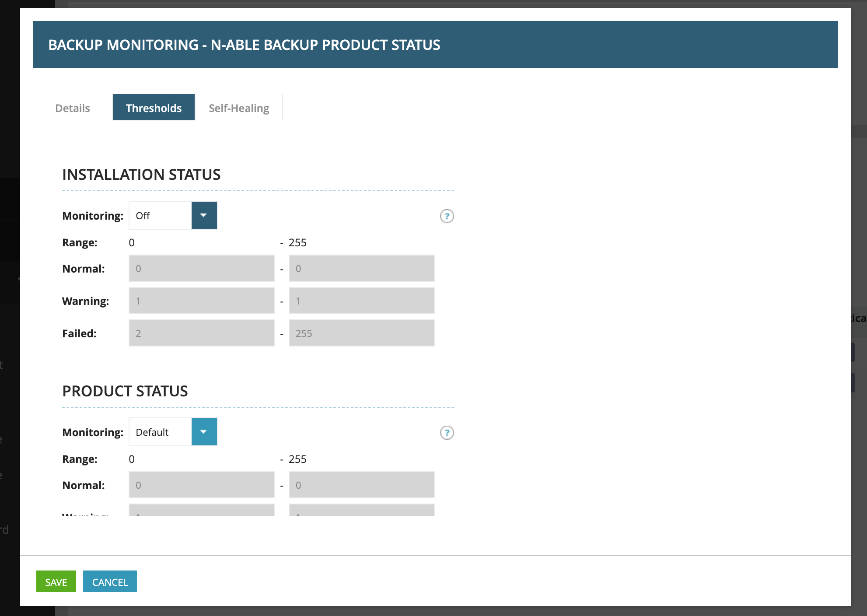Screen dimensions: 867x616
Task: Click Installation Status Normal maximum field
Action: click(361, 268)
